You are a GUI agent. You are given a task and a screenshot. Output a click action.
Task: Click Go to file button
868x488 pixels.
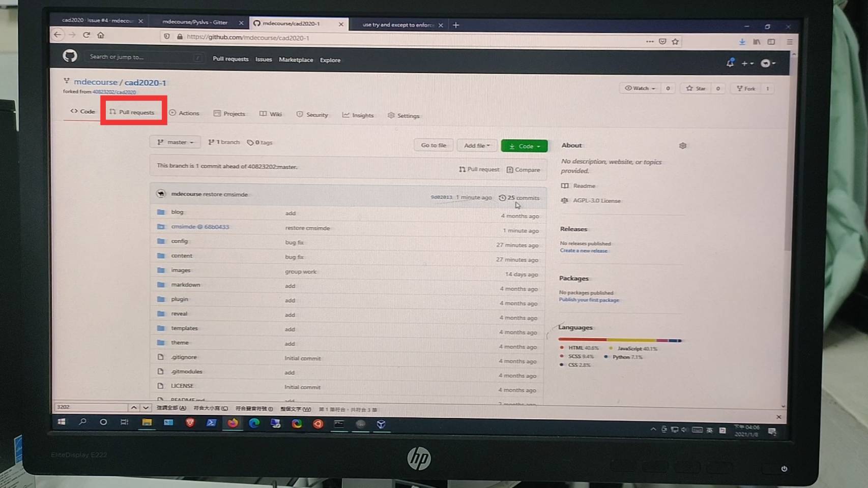pyautogui.click(x=433, y=145)
